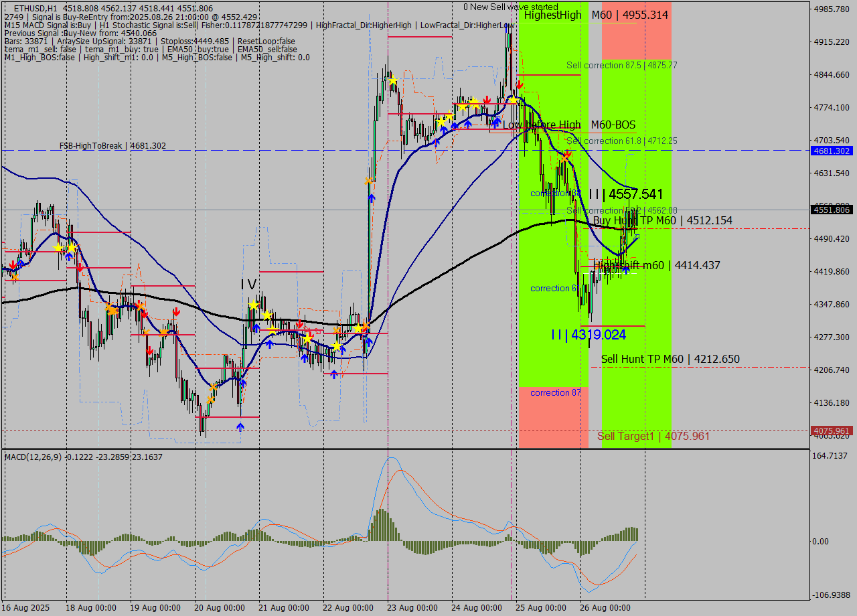Select the blue up-arrow in the green correction zone

coord(625,269)
